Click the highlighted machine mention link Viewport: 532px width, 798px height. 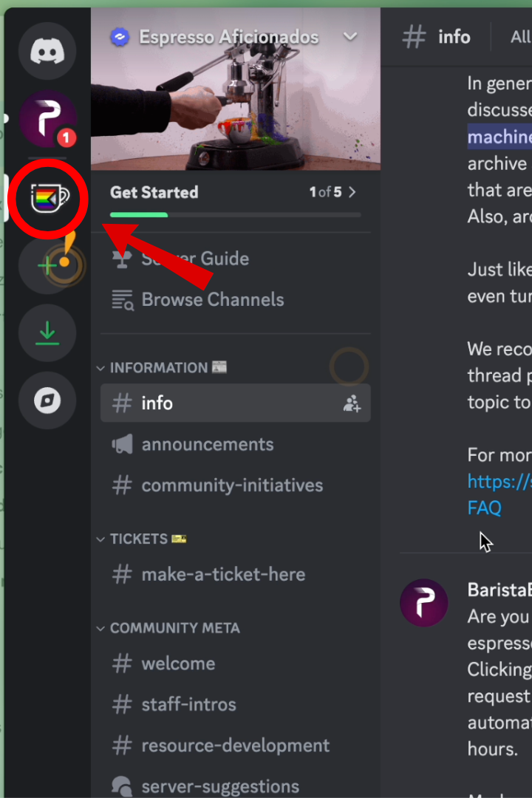(x=499, y=137)
